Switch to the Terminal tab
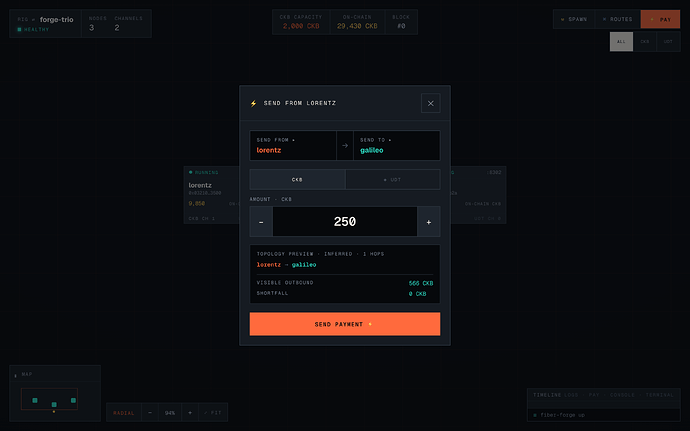 pyautogui.click(x=660, y=395)
